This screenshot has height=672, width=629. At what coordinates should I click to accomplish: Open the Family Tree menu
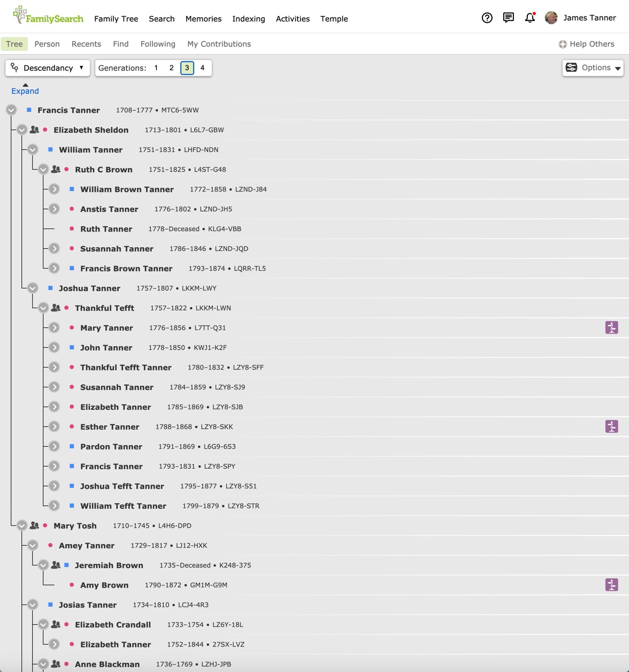coord(116,19)
